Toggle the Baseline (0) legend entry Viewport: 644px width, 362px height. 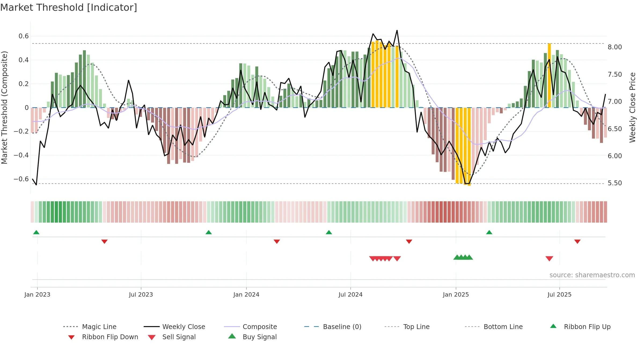pyautogui.click(x=333, y=327)
